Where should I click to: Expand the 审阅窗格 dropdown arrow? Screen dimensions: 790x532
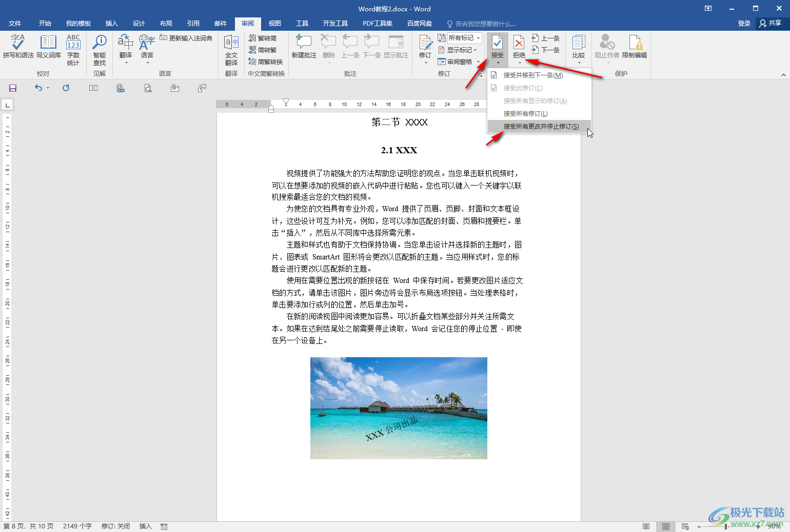(479, 62)
